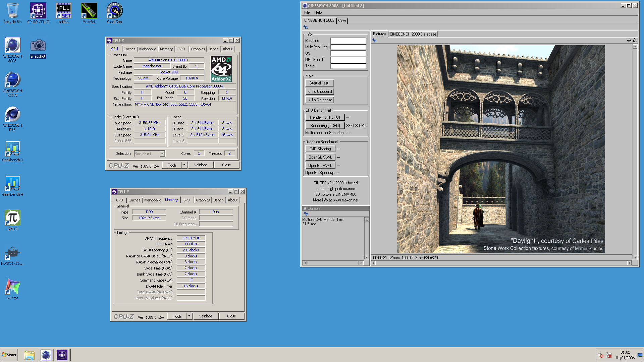
Task: Click the zoom triangle icon in Pictures panel
Action: click(635, 41)
